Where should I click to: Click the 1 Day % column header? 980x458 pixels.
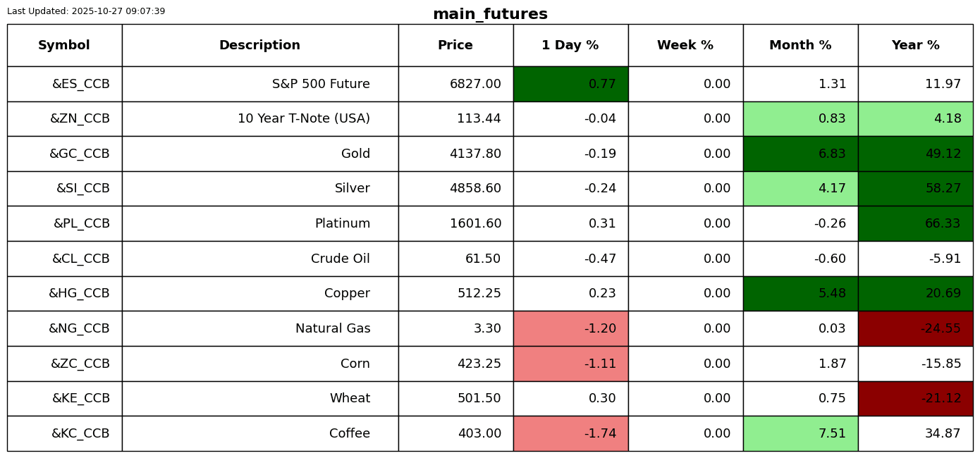(570, 45)
